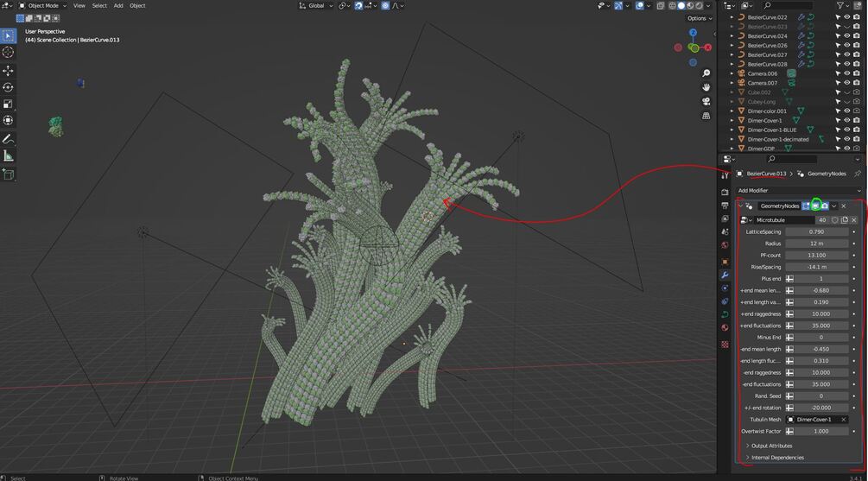
Task: Open Global transform orientation dropdown
Action: pyautogui.click(x=315, y=5)
